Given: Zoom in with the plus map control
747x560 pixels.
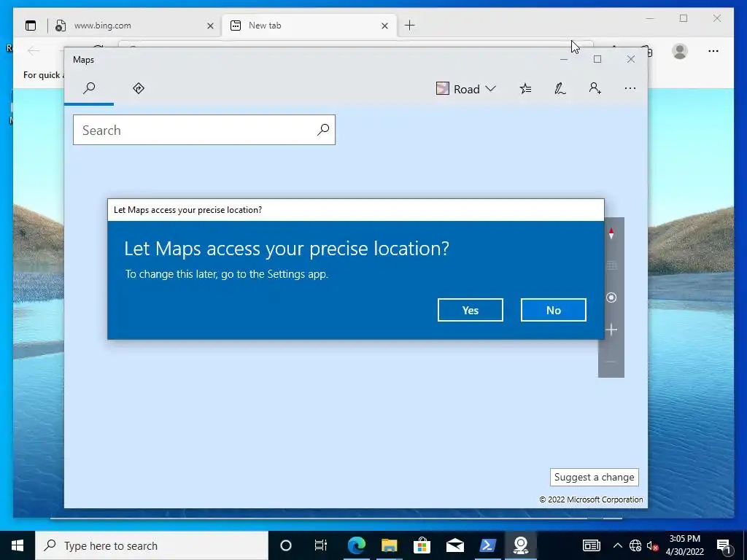Looking at the screenshot, I should click(x=611, y=330).
